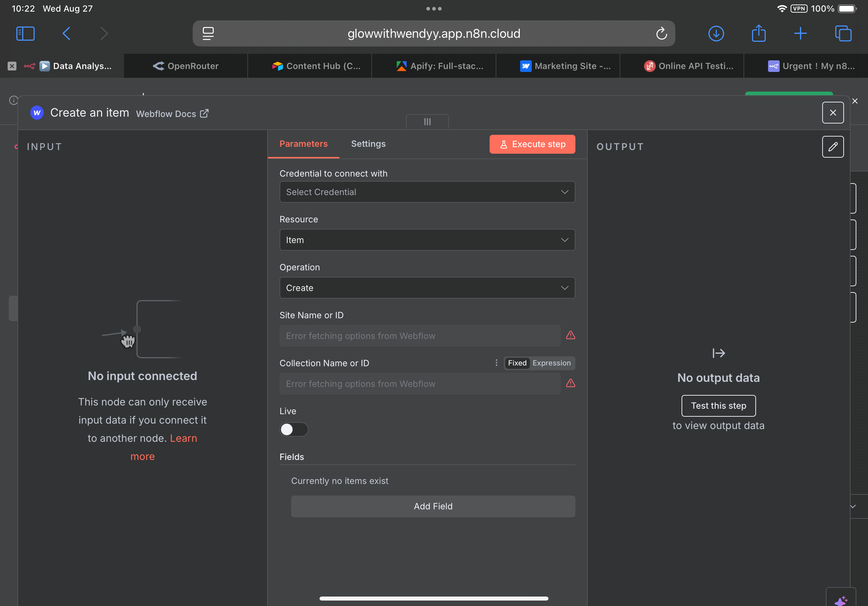Click warning icon beside Collection Name field

pos(570,383)
